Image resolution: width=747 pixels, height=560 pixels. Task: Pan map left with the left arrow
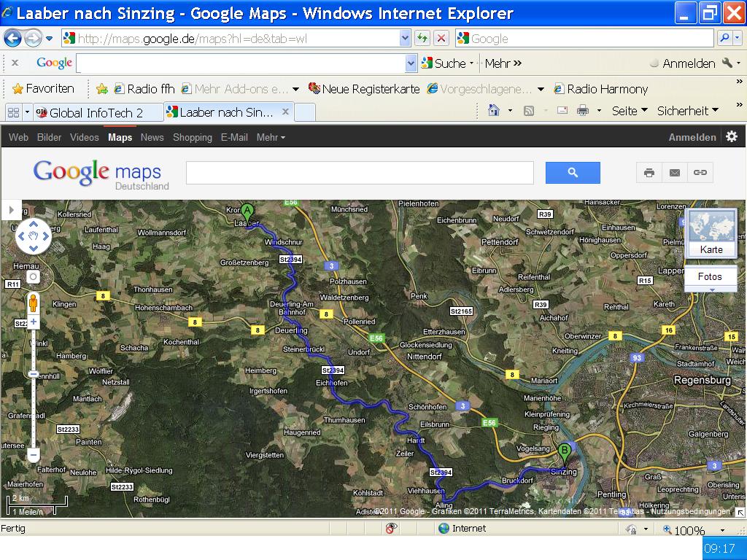pyautogui.click(x=21, y=236)
